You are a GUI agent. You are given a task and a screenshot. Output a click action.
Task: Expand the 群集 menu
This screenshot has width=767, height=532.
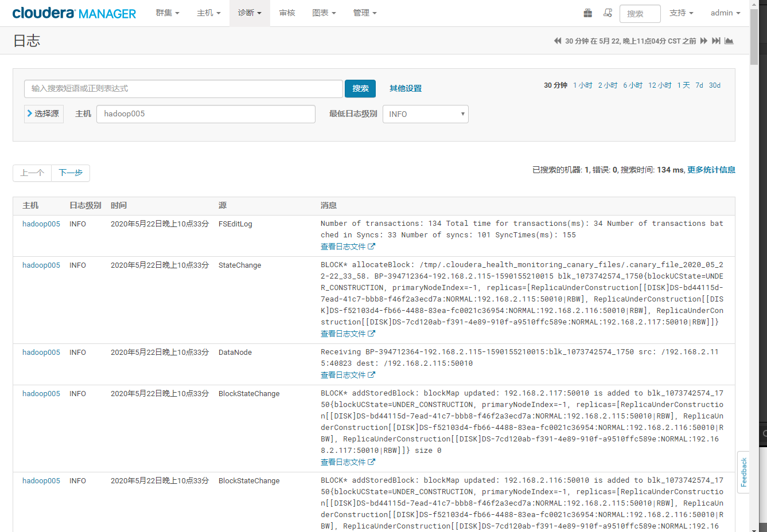pyautogui.click(x=168, y=13)
